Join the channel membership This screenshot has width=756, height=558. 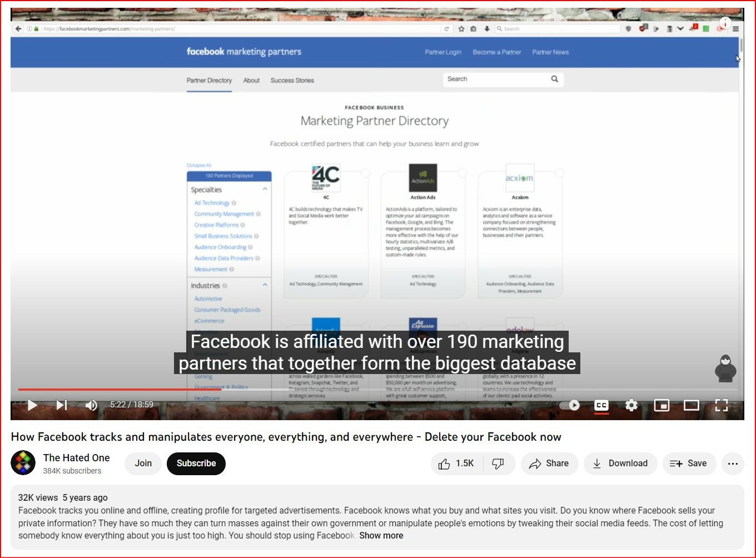click(x=143, y=463)
